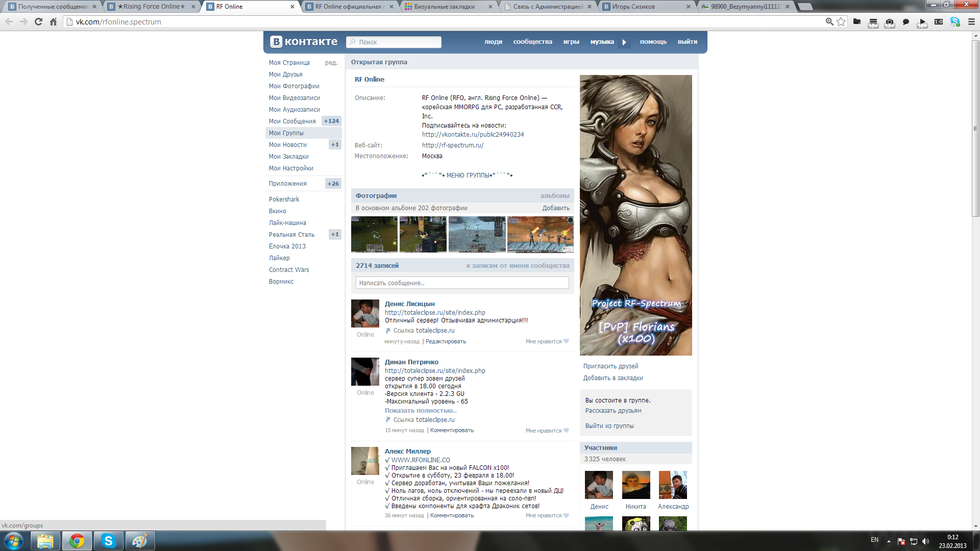Open сообщества in the VK header
Viewport: 980px width, 551px height.
(x=532, y=42)
